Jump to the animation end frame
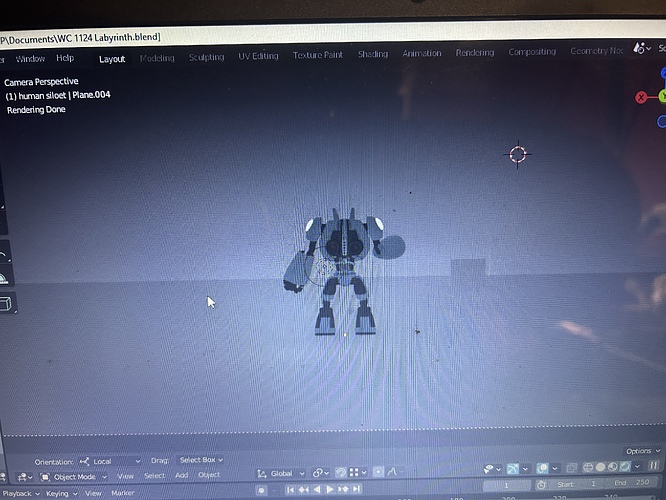 point(356,489)
